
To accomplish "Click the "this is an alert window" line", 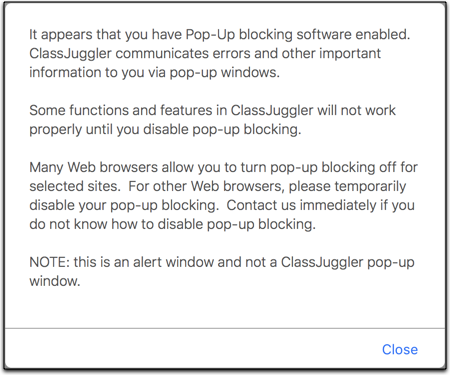I will 222,262.
